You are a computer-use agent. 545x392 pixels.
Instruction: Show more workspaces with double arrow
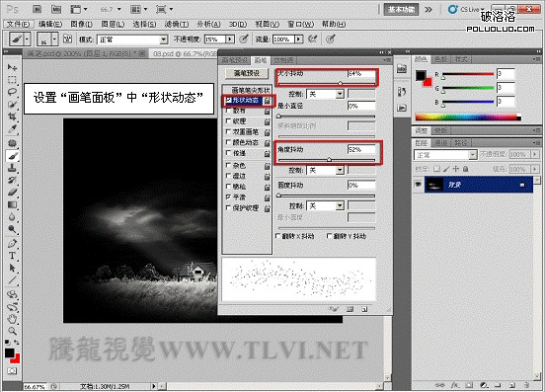[x=428, y=10]
